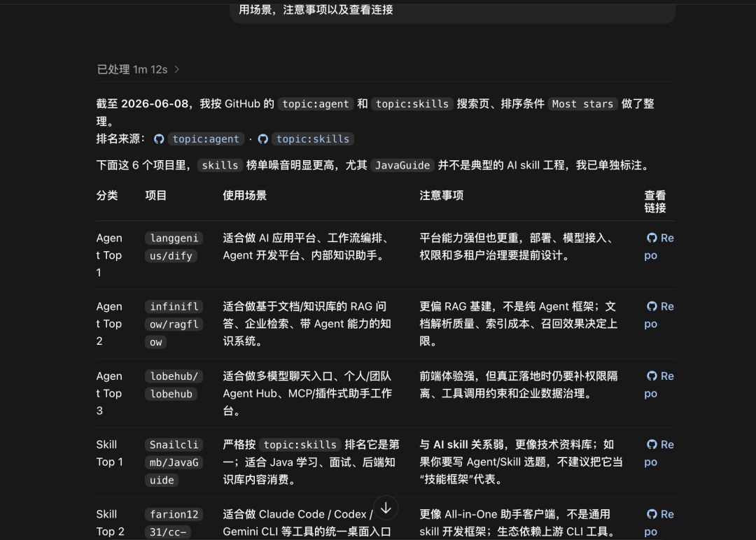
Task: Select the lobehub/lobehub project code label
Action: click(x=174, y=385)
